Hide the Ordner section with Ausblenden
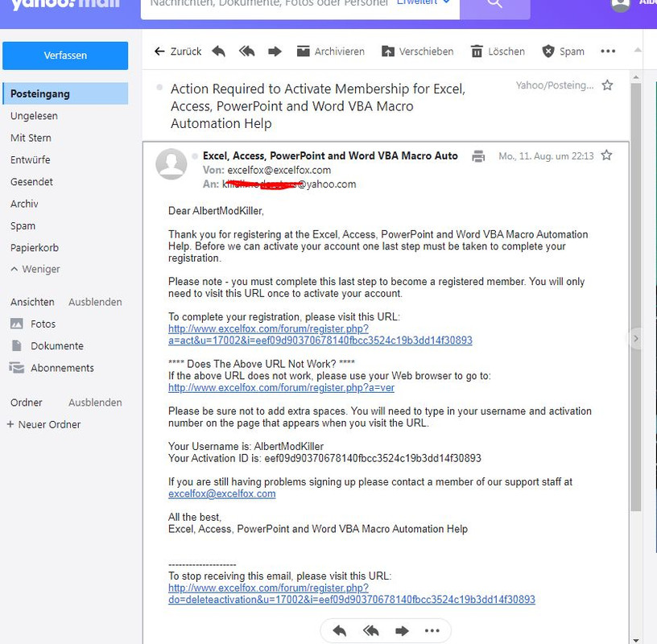This screenshot has height=644, width=657. click(95, 402)
